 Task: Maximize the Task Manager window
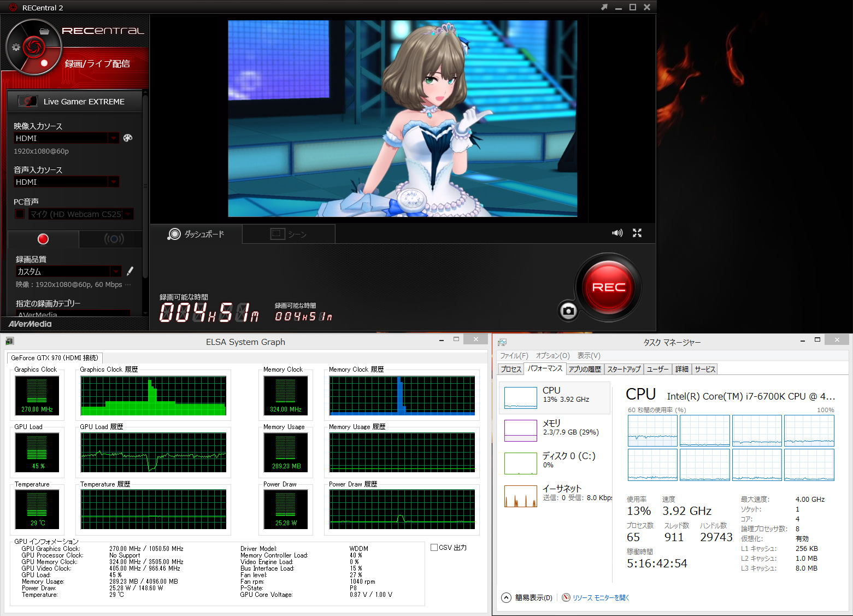tap(817, 340)
